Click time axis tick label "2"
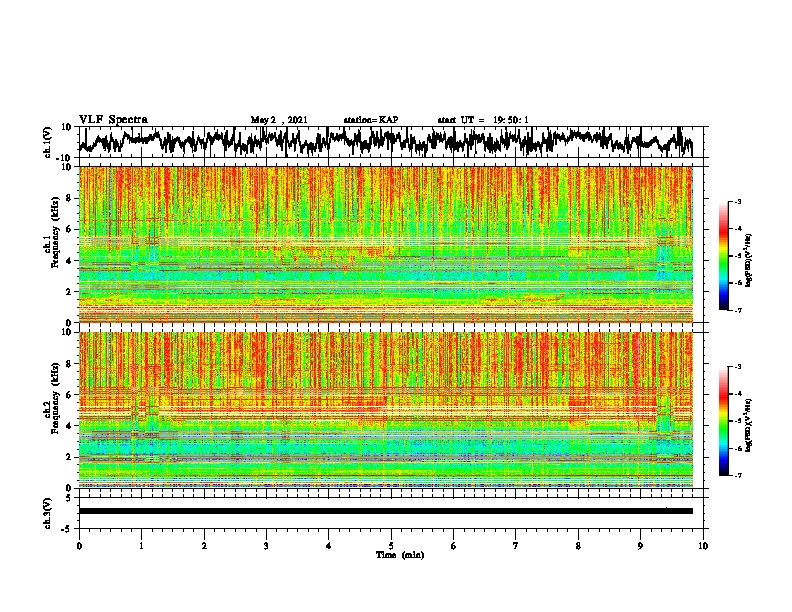This screenshot has height=612, width=792. click(x=204, y=546)
